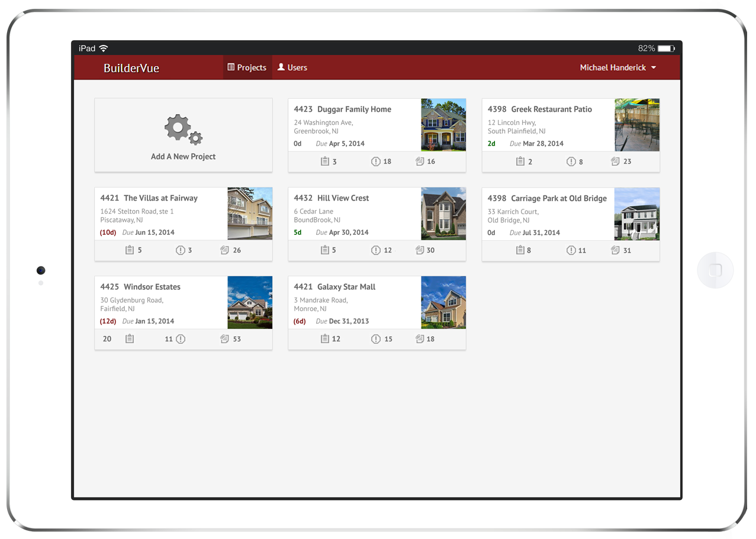Click due date Jun 15, 2014

[x=155, y=232]
